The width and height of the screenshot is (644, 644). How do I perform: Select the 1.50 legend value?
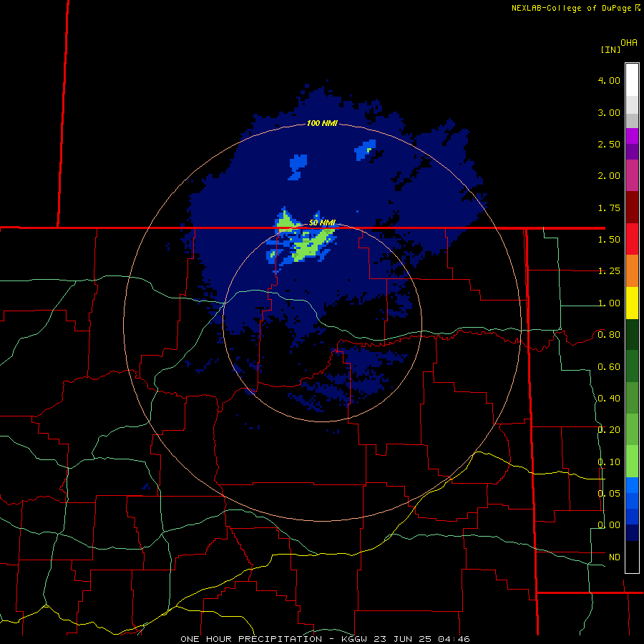click(609, 240)
